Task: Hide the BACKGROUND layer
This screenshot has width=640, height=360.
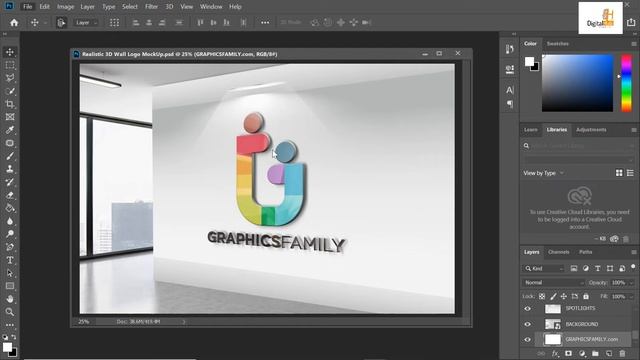Action: (527, 324)
